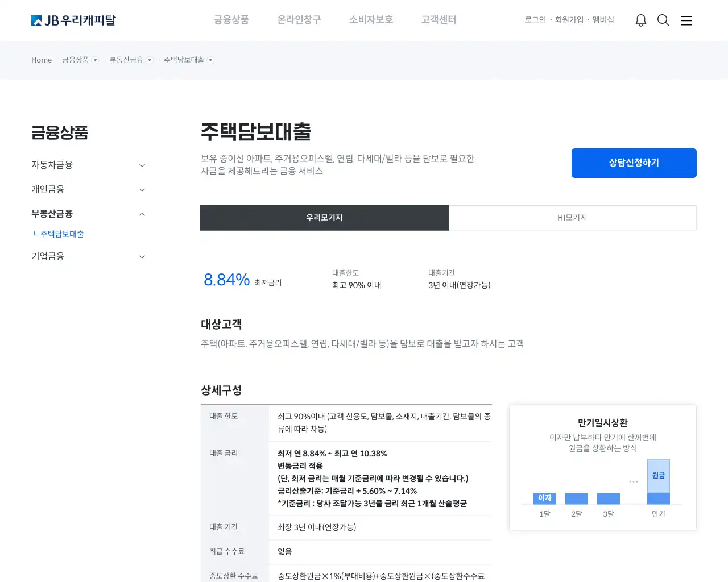
Task: Go to Home in breadcrumb
Action: pyautogui.click(x=42, y=60)
